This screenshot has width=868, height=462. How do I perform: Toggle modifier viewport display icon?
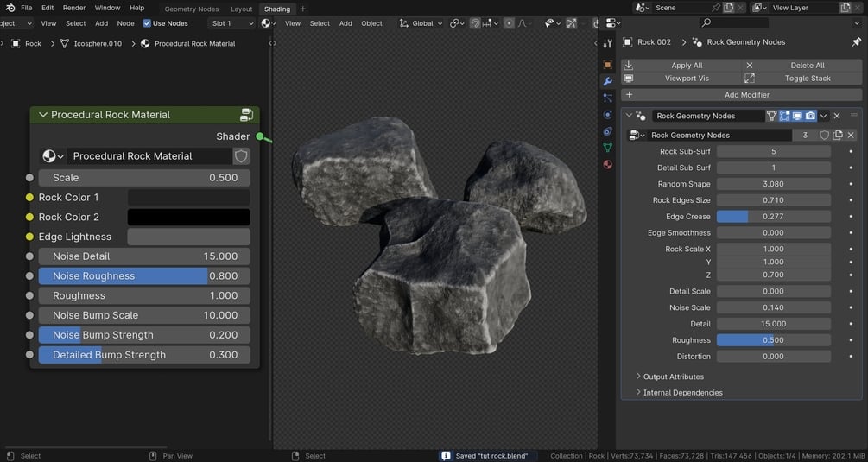797,116
